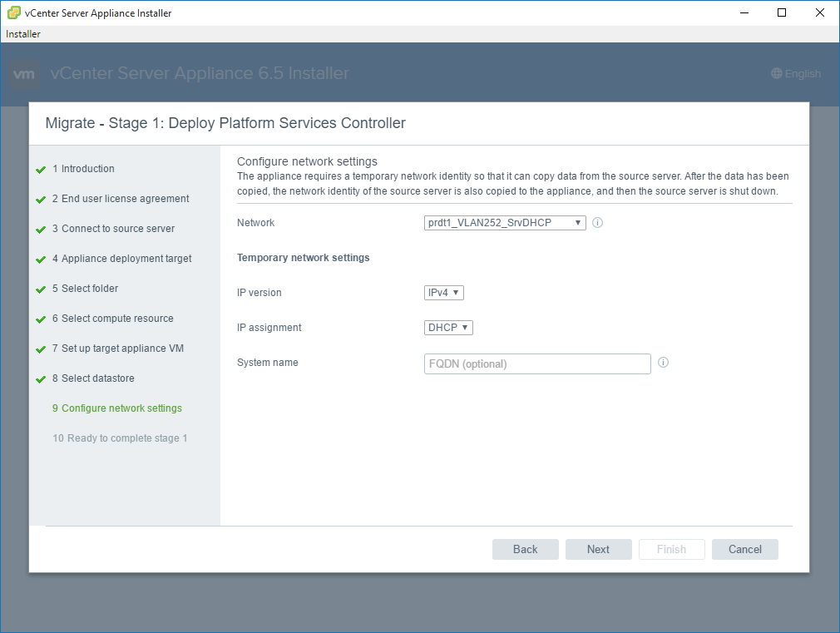Open the Installer menu
This screenshot has height=633, width=840.
click(23, 34)
